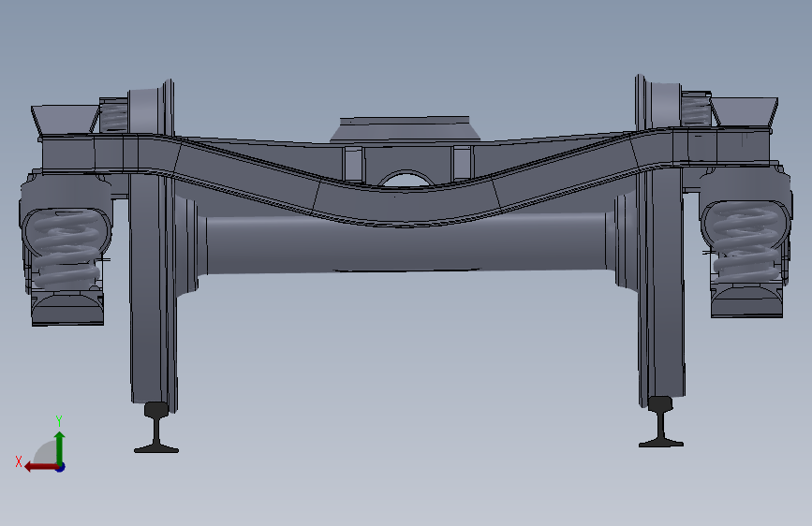Select the right rail profile under the wheel
812x526 pixels.
(x=661, y=421)
